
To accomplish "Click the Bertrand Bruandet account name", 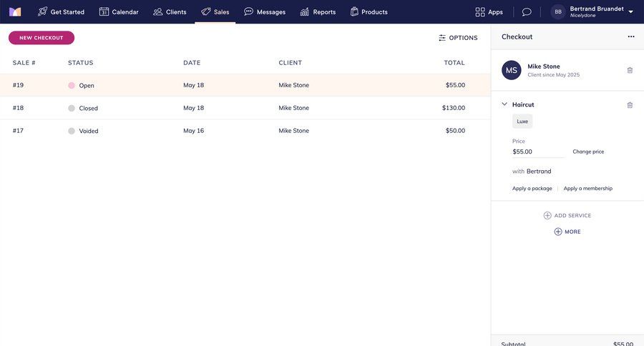I will 597,9.
